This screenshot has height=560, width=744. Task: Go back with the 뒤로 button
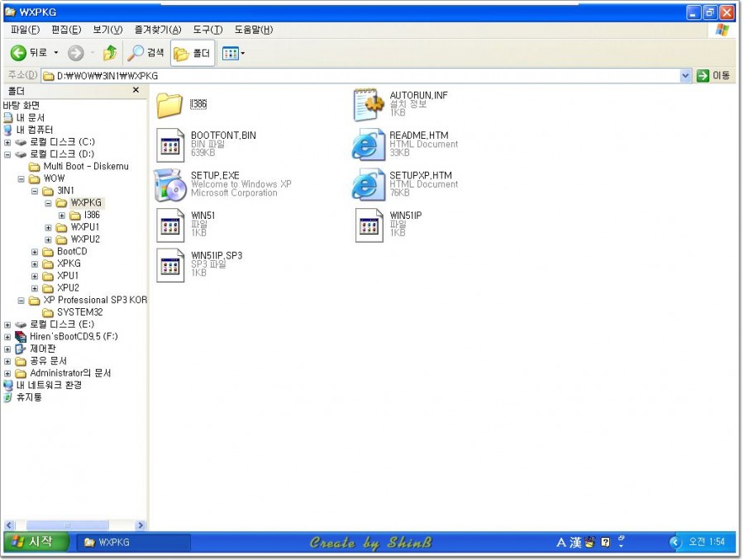(x=28, y=53)
